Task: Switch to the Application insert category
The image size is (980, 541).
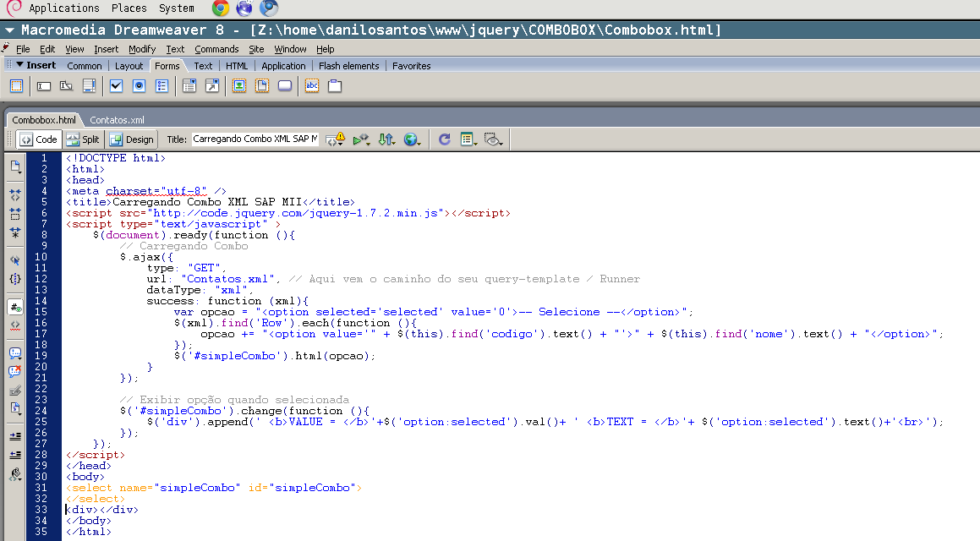Action: tap(283, 65)
